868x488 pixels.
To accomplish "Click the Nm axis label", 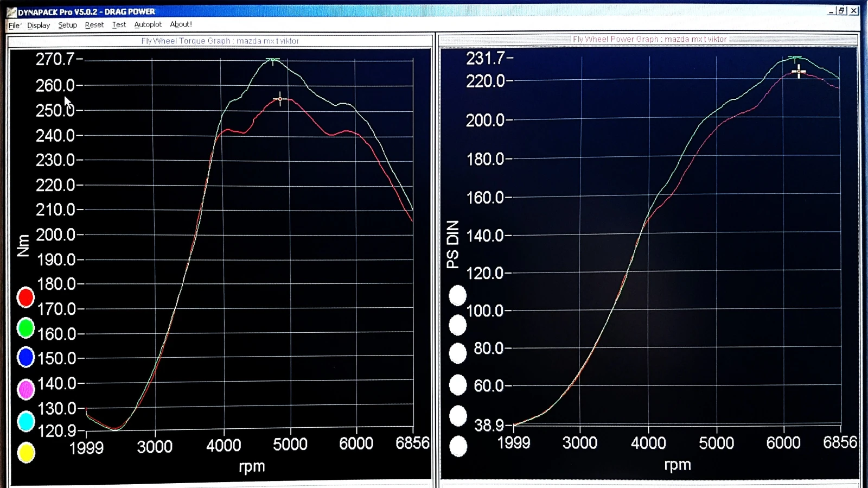I will [x=23, y=245].
